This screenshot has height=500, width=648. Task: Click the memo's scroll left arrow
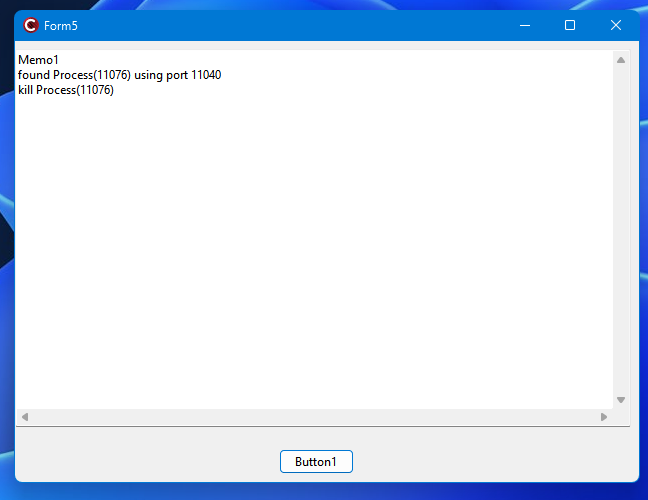pos(25,417)
